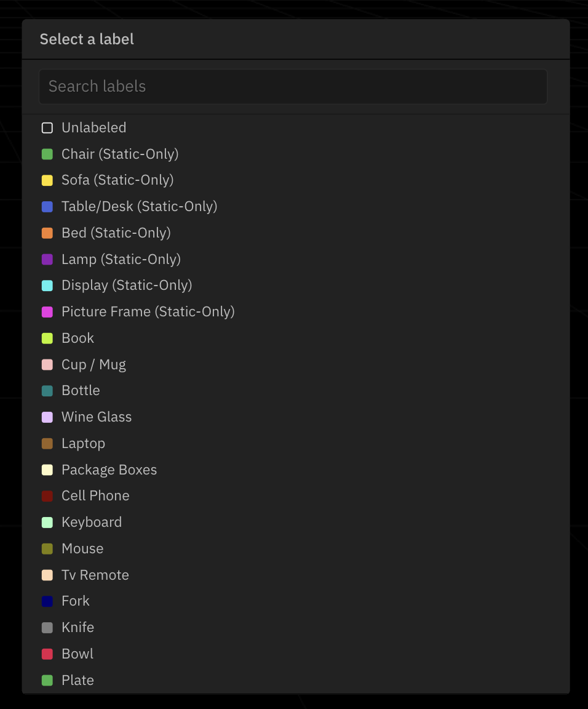Select Table/Desk (Static-Only) label
Image resolution: width=588 pixels, height=709 pixels.
tap(139, 207)
